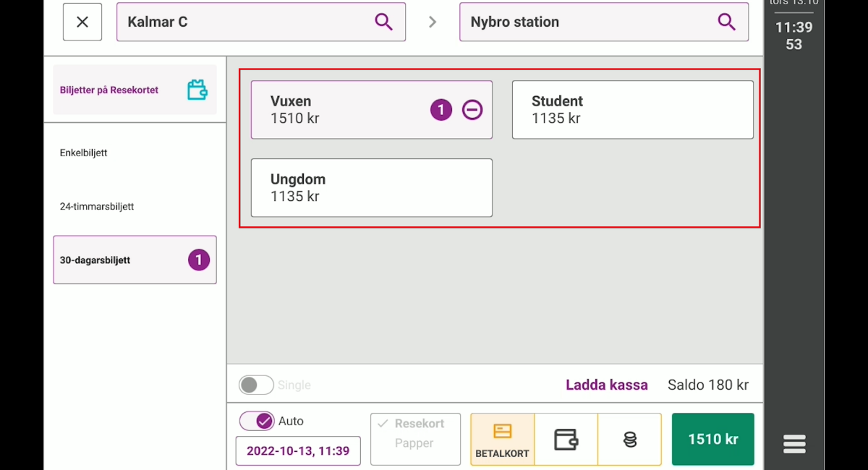Add a Student 1135 kr ticket
The width and height of the screenshot is (868, 470).
633,110
